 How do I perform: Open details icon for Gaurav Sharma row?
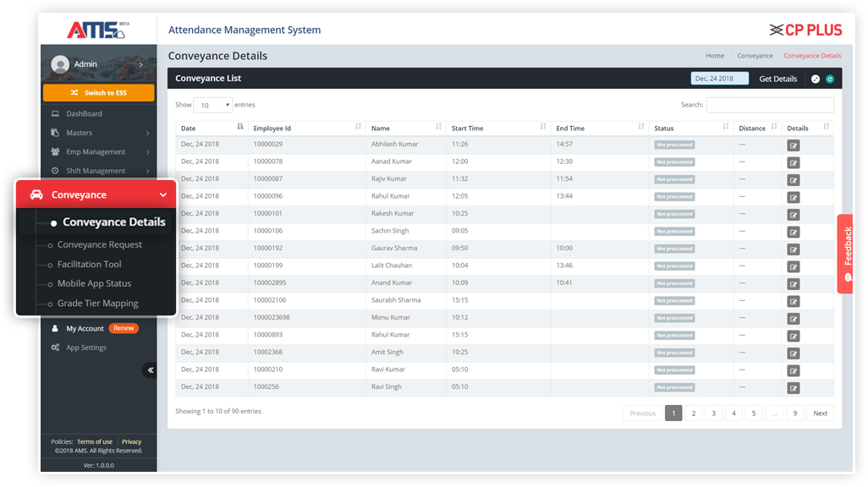(794, 249)
